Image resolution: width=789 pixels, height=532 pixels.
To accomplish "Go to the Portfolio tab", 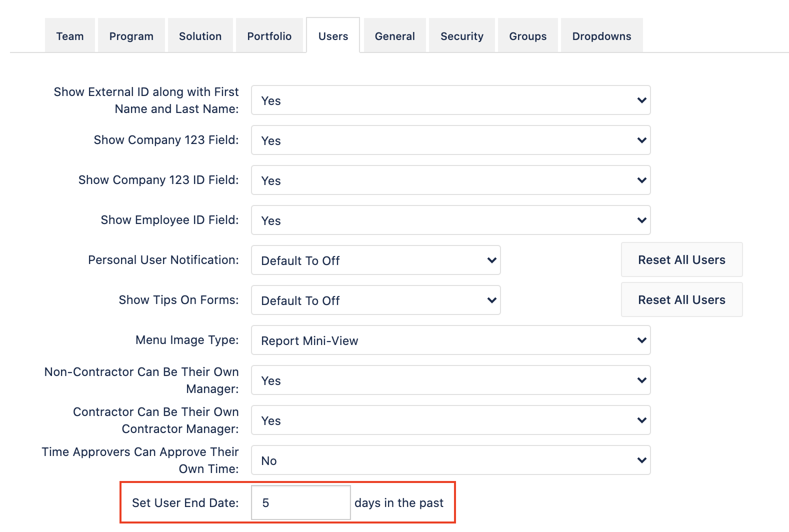I will click(269, 35).
